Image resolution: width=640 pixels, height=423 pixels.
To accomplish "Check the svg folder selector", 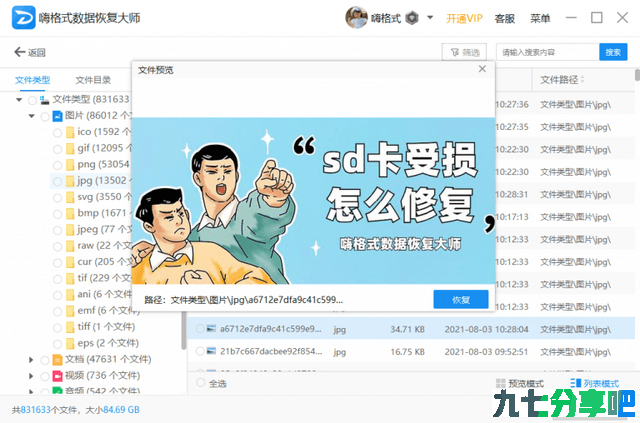I will [58, 198].
